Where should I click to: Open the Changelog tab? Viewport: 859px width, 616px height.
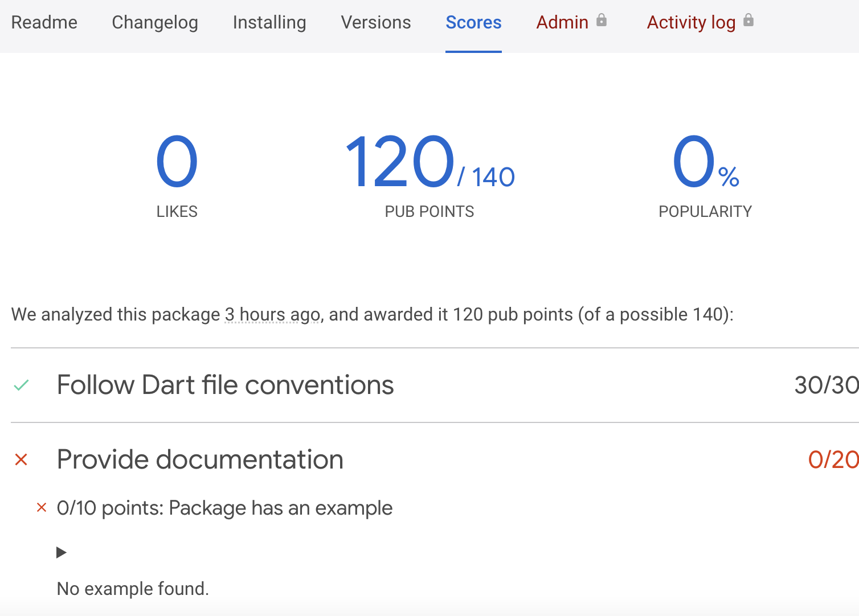[x=154, y=23]
